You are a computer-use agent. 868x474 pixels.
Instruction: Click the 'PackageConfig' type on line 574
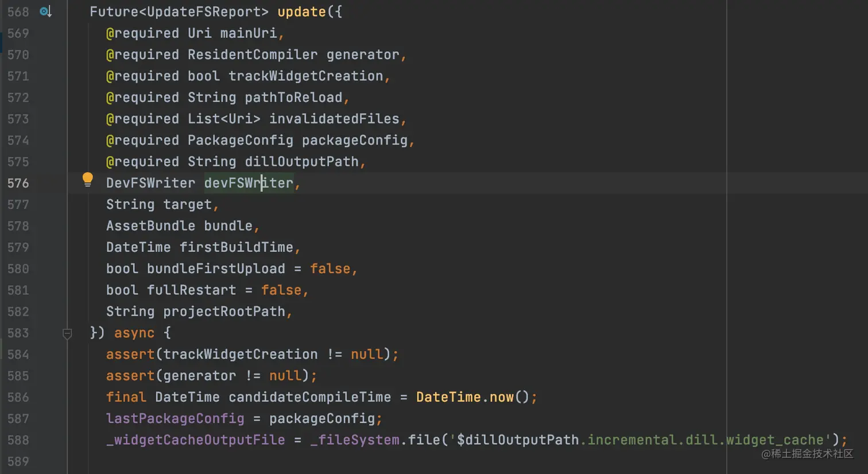click(241, 140)
